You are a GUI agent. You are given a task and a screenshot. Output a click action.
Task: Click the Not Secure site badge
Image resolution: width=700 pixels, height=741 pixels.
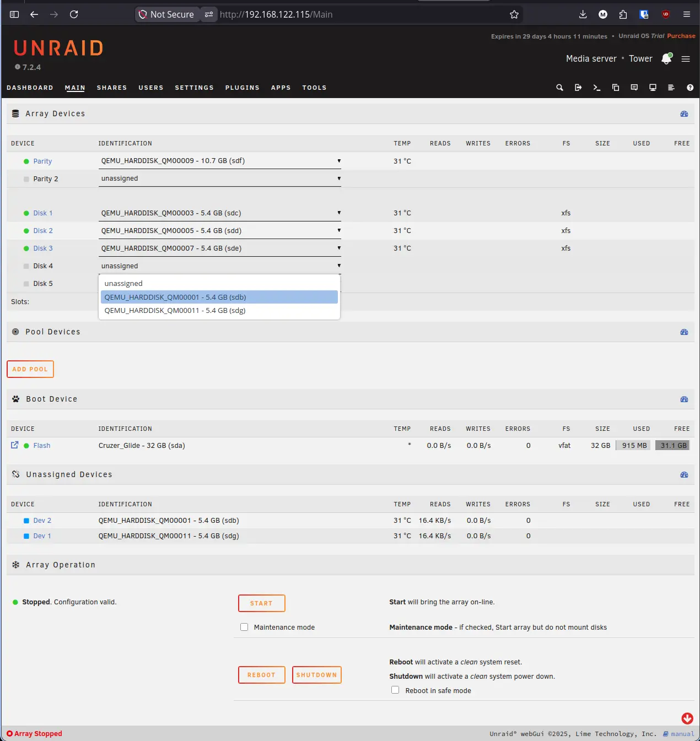click(x=167, y=14)
